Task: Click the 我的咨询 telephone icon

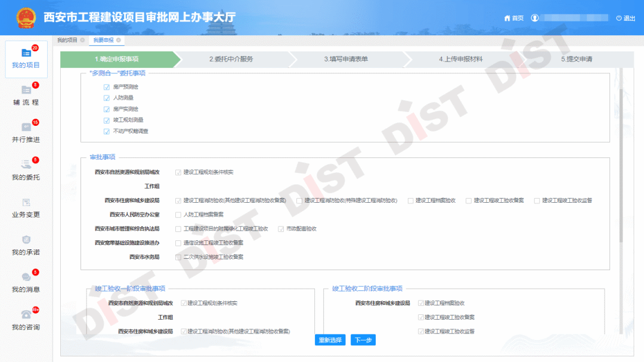Action: tap(26, 315)
